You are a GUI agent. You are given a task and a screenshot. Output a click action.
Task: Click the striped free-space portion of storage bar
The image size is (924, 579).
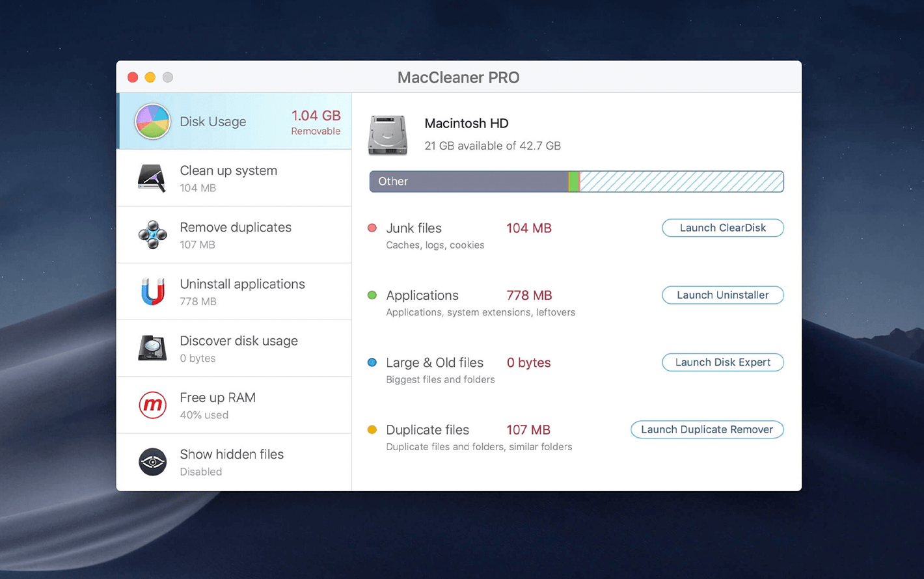point(681,182)
